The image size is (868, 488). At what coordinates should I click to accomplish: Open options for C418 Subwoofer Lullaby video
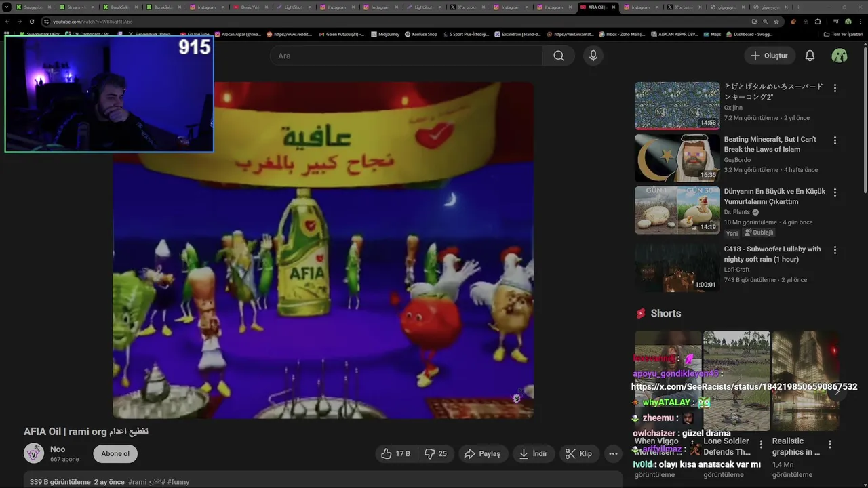[x=835, y=250]
